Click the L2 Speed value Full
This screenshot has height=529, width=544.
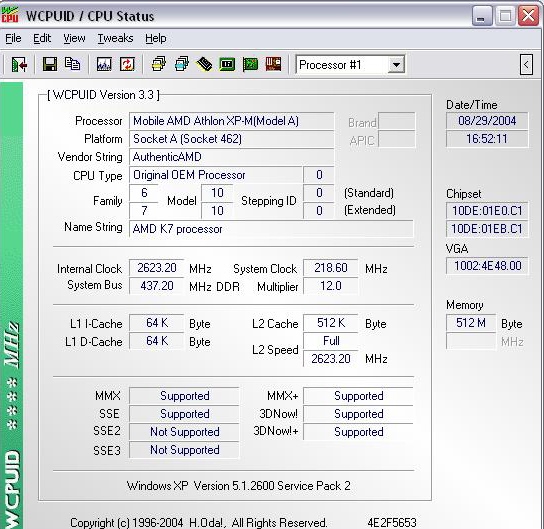click(331, 341)
